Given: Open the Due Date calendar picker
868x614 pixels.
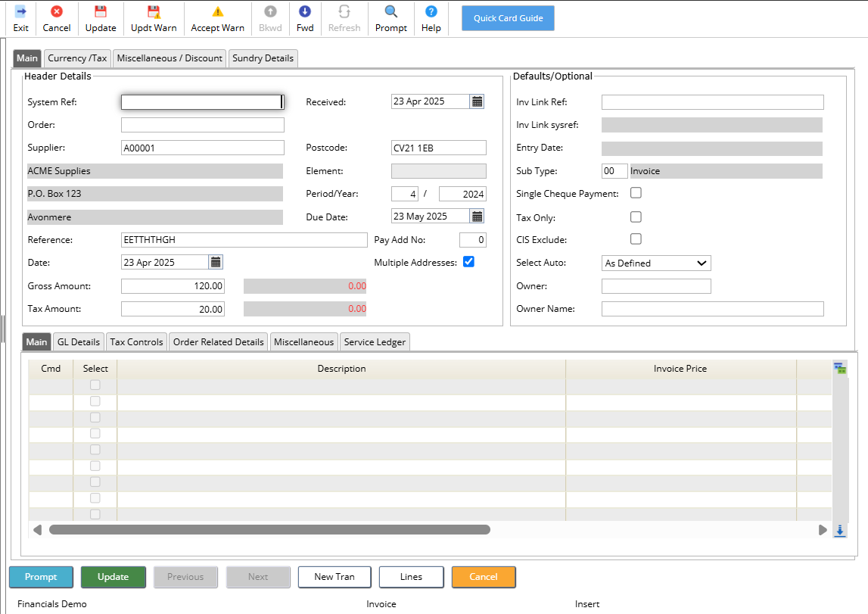Looking at the screenshot, I should [477, 217].
